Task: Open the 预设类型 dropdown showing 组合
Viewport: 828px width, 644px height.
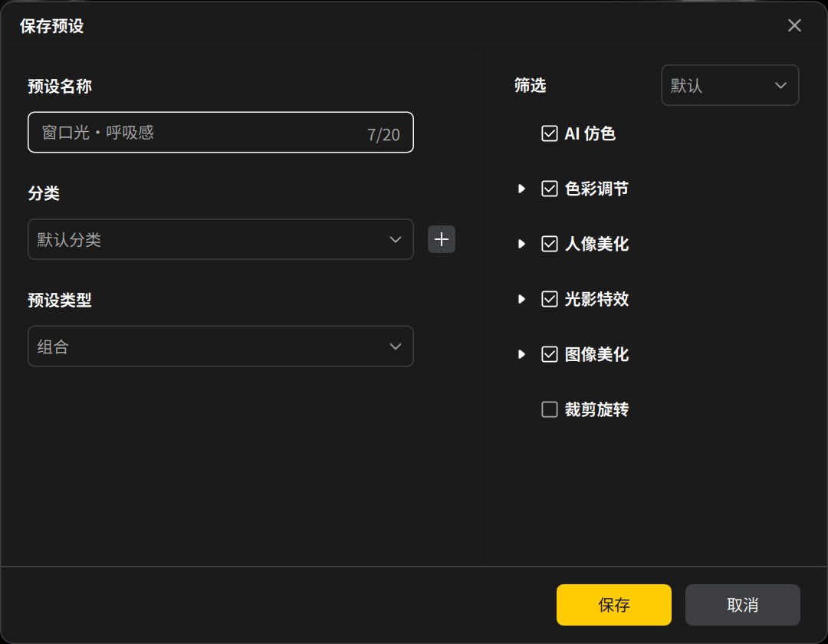Action: click(221, 347)
